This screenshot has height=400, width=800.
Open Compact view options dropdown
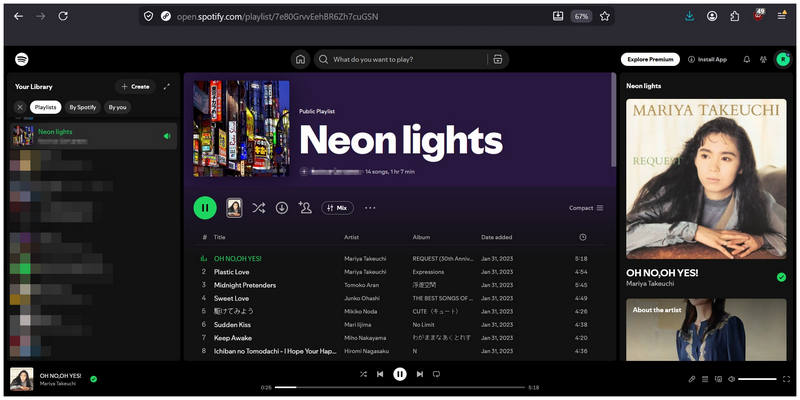586,208
